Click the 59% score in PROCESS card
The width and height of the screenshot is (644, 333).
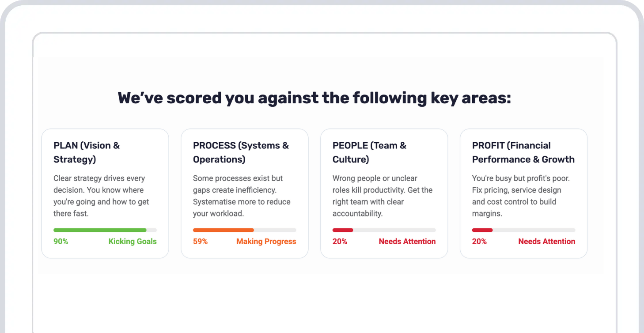[200, 242]
